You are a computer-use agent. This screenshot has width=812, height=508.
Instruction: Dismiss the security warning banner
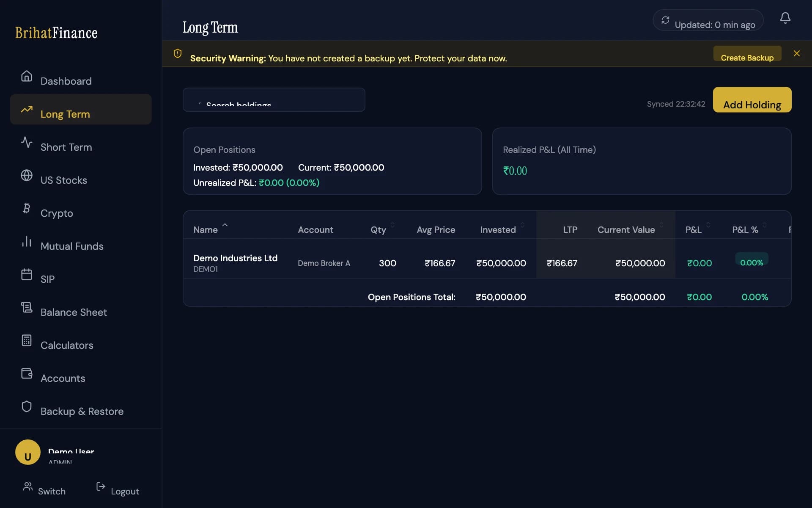[797, 53]
